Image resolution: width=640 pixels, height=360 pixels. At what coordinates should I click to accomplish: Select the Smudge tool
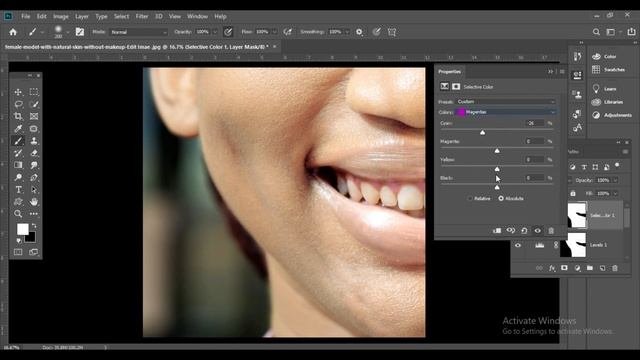click(x=34, y=165)
